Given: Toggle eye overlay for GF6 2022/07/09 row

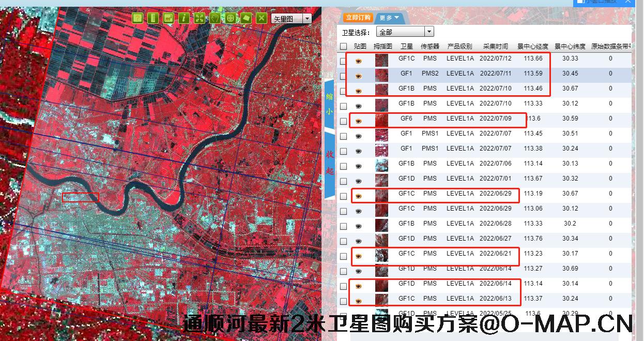Looking at the screenshot, I should (358, 121).
